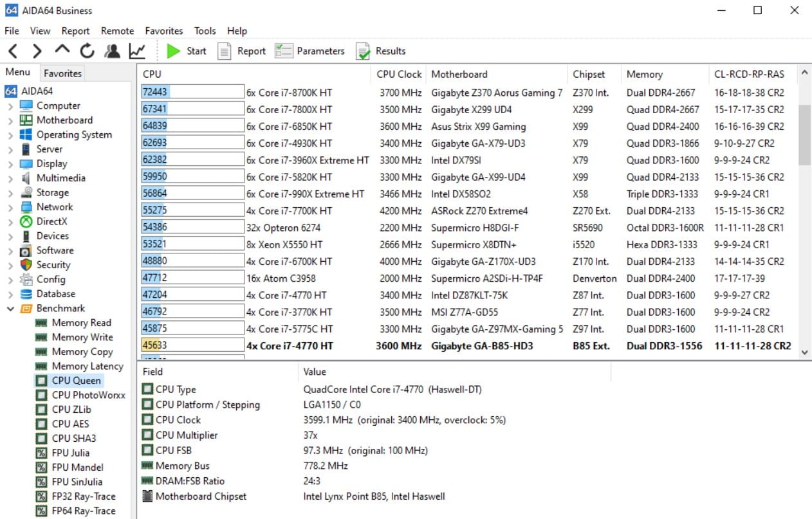This screenshot has height=519, width=812.
Task: Expand the Motherboard tree node
Action: tap(10, 120)
